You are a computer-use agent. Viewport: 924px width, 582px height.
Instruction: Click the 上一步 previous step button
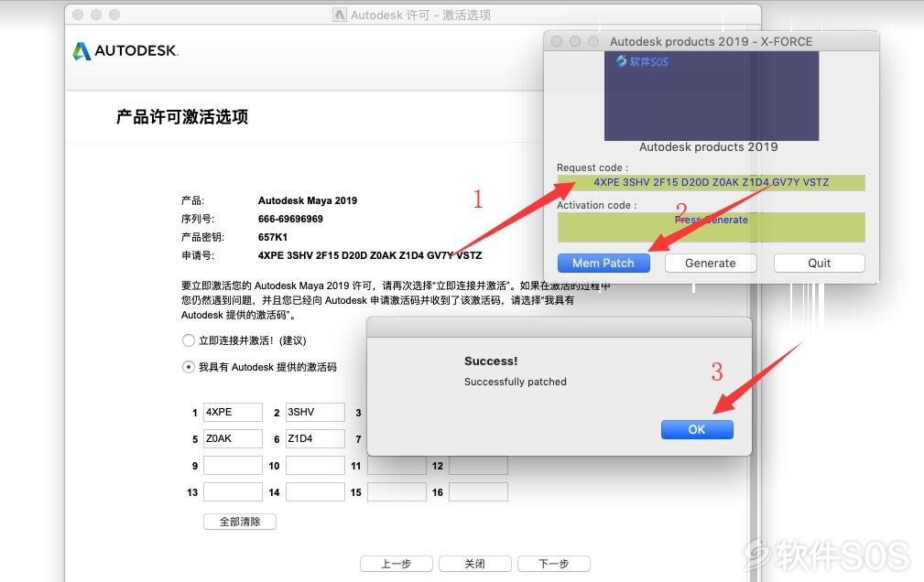(396, 564)
